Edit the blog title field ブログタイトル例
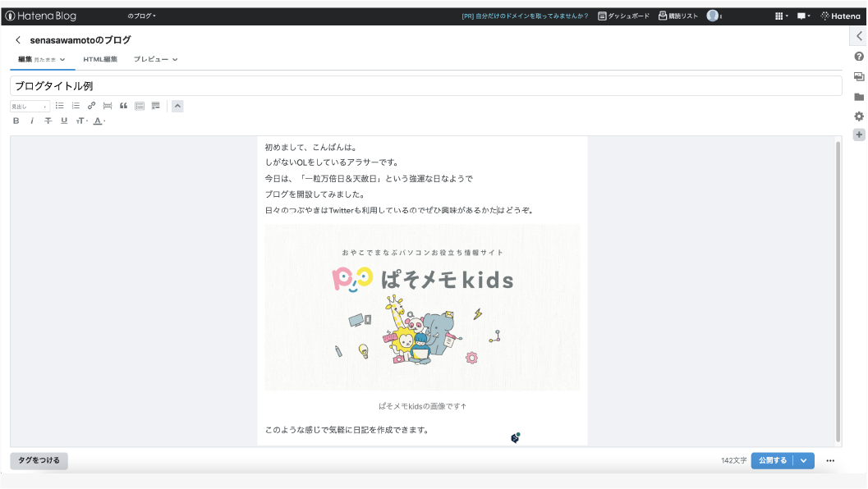This screenshot has width=868, height=489. 425,86
